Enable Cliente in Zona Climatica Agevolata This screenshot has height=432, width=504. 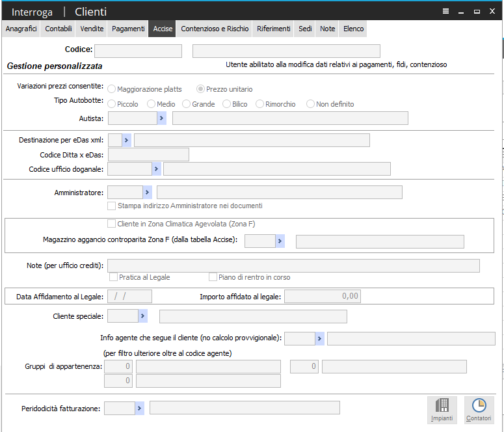(112, 224)
